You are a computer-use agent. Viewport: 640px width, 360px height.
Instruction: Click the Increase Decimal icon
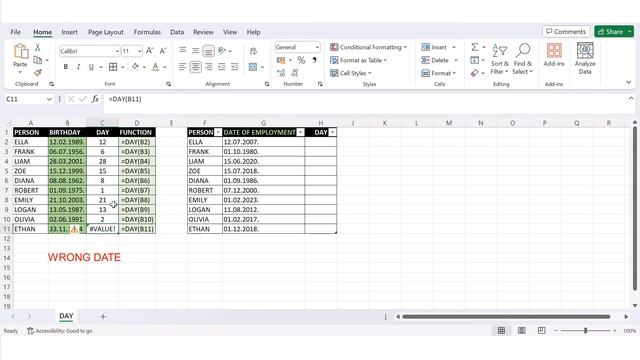281,73
